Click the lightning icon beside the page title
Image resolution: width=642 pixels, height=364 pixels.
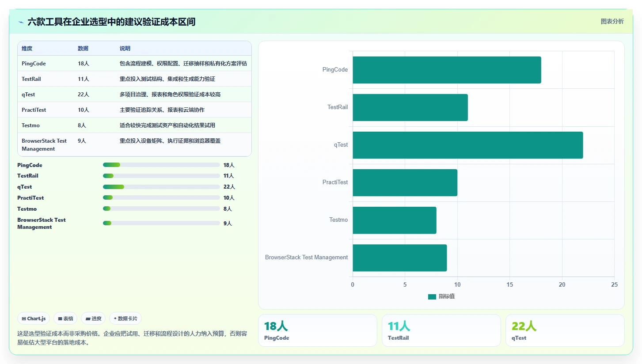pos(21,22)
